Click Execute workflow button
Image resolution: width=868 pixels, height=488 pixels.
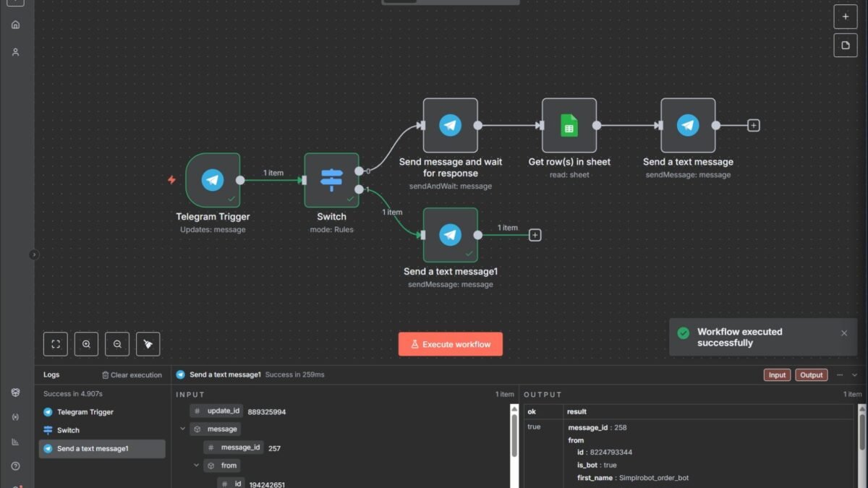click(450, 344)
